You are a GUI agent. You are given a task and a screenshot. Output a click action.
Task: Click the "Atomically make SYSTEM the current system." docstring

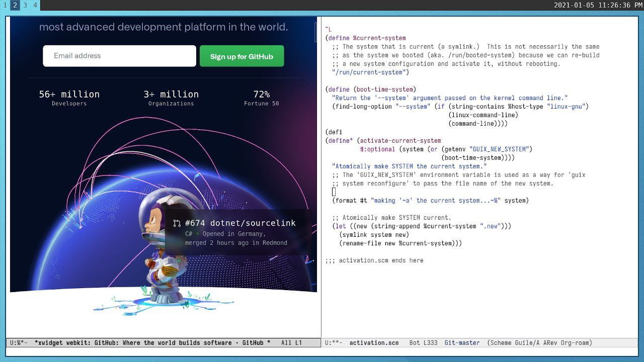click(409, 166)
